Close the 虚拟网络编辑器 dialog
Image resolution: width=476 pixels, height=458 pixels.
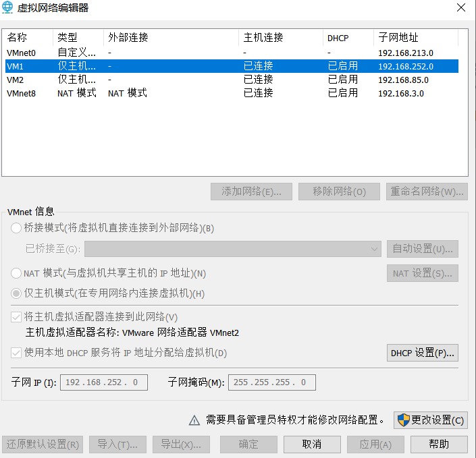pos(461,7)
